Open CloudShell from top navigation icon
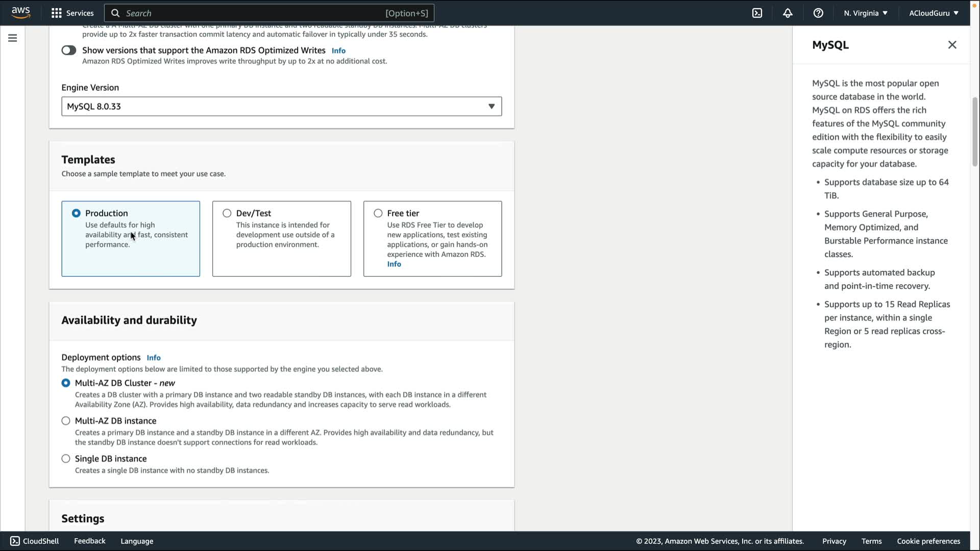This screenshot has height=551, width=980. pyautogui.click(x=757, y=13)
